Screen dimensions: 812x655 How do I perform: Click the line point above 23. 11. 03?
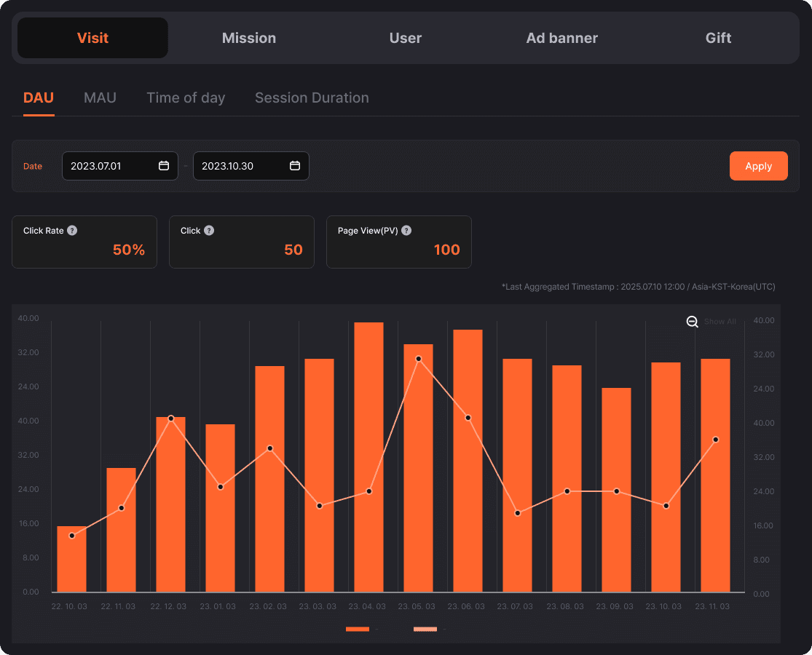coord(716,440)
